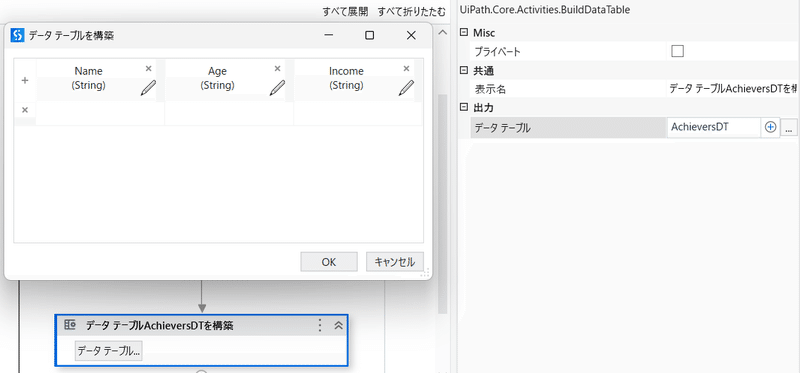Image resolution: width=800 pixels, height=373 pixels.
Task: Edit the Income column with pencil icon
Action: pyautogui.click(x=406, y=88)
